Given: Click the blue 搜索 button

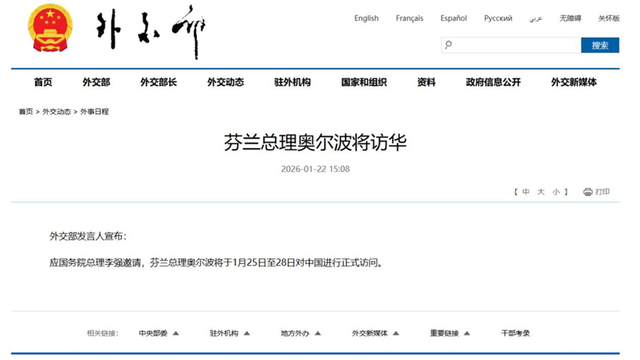Looking at the screenshot, I should (x=600, y=45).
